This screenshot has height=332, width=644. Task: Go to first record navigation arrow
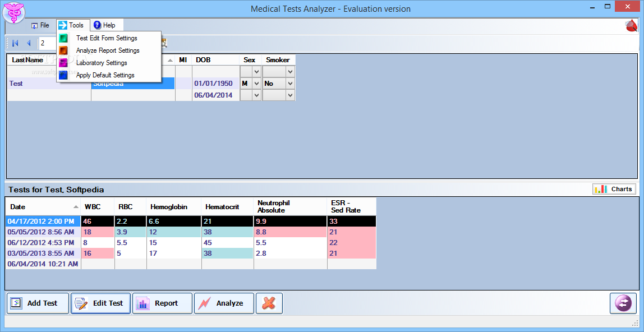(x=16, y=43)
